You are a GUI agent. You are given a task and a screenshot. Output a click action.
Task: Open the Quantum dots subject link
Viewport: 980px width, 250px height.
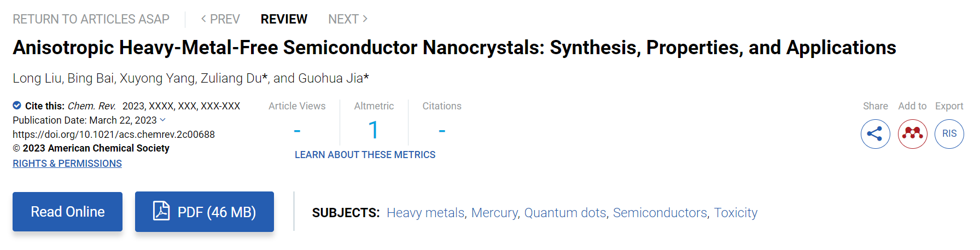[565, 213]
